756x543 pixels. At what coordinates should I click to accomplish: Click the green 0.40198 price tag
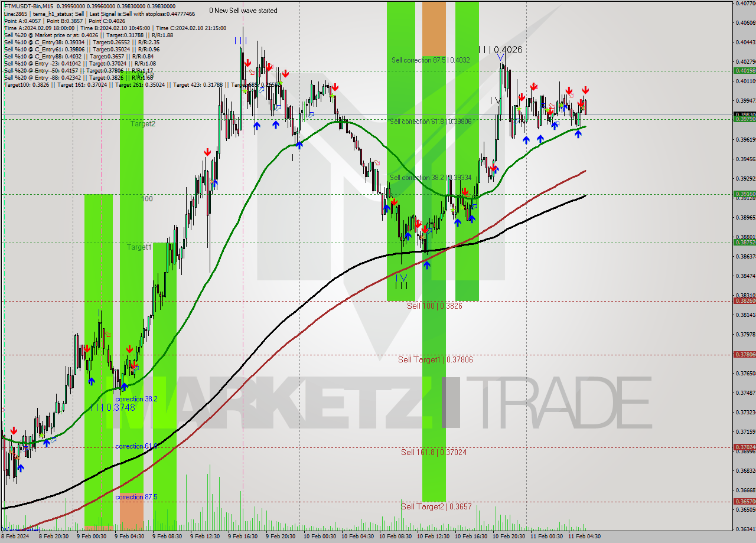tap(744, 70)
